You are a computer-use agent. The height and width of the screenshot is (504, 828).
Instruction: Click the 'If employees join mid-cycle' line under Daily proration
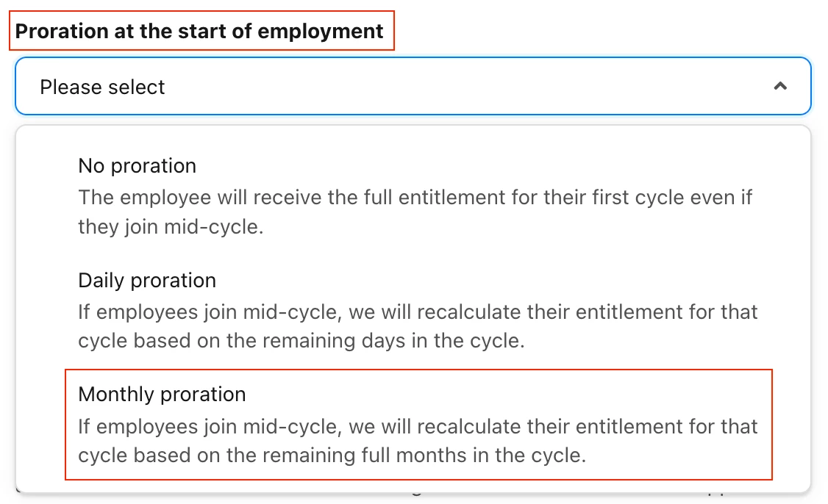(x=418, y=312)
